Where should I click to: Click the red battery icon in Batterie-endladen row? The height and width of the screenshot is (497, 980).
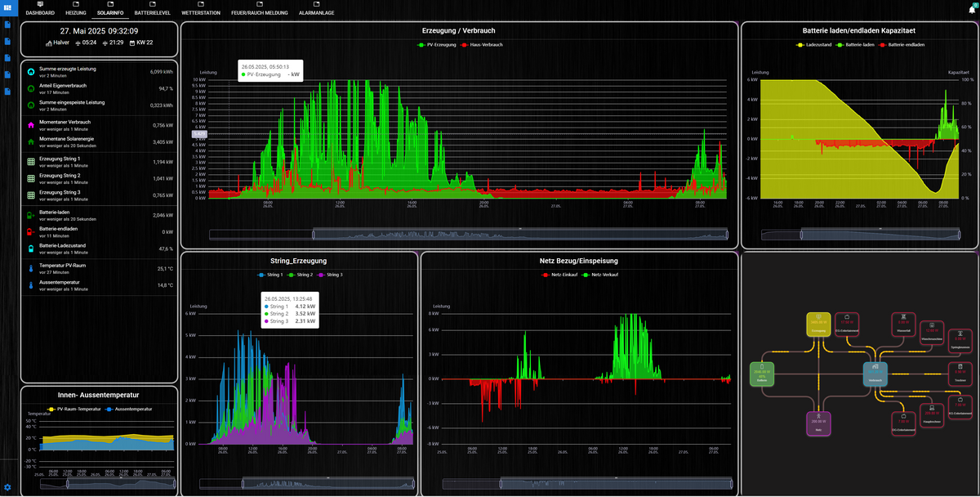31,232
